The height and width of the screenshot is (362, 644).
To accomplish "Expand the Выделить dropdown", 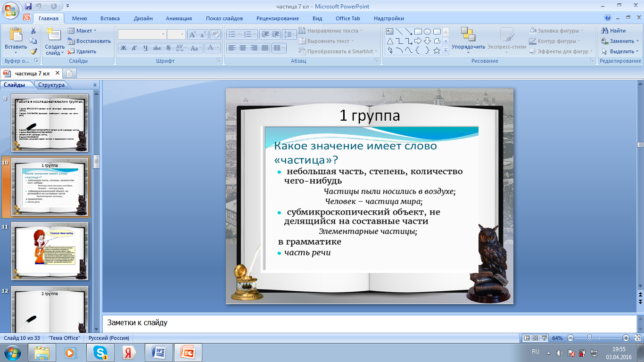I will click(x=620, y=51).
